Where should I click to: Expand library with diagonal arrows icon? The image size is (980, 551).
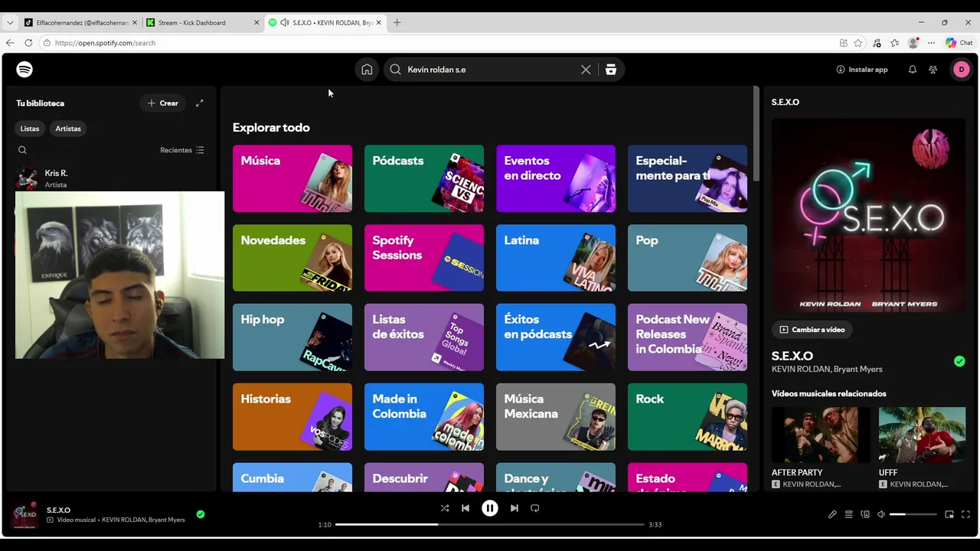coord(199,103)
